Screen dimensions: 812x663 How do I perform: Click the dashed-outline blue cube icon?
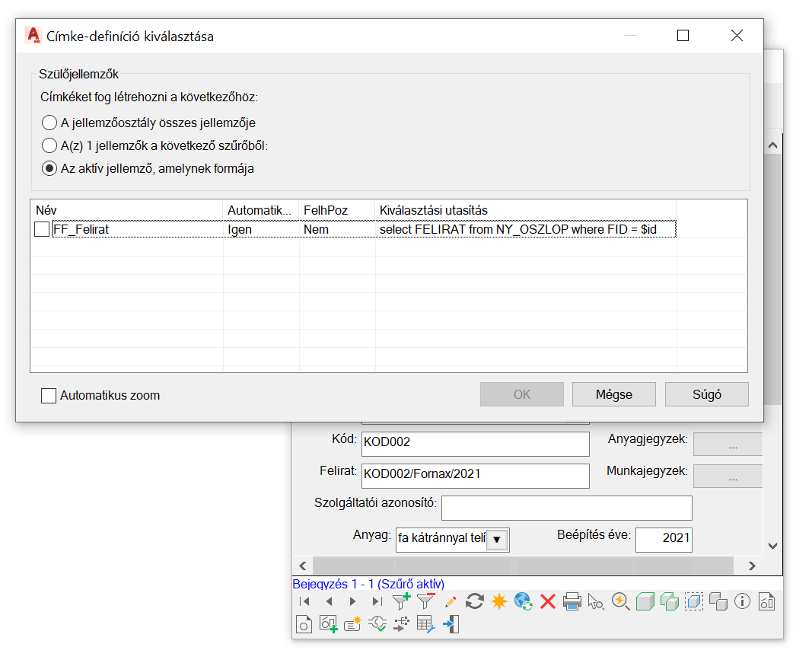[694, 601]
